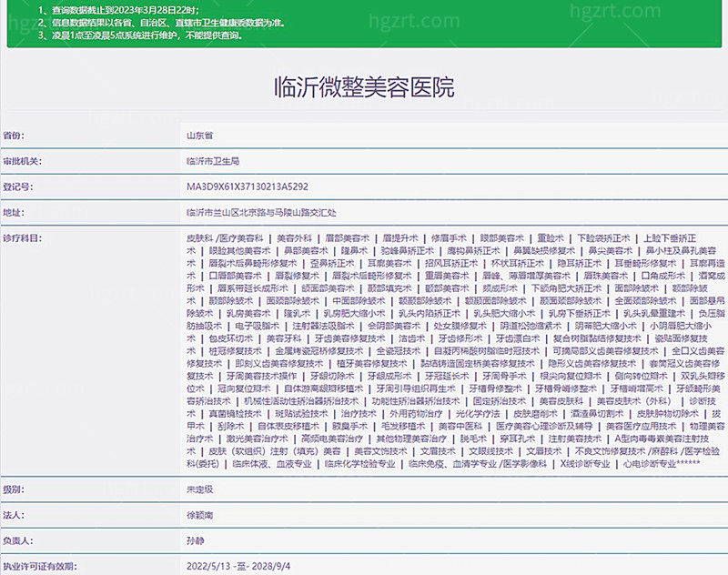Viewport: 728px width, 575px height.
Task: Click 重睑术 entry
Action: click(551, 238)
